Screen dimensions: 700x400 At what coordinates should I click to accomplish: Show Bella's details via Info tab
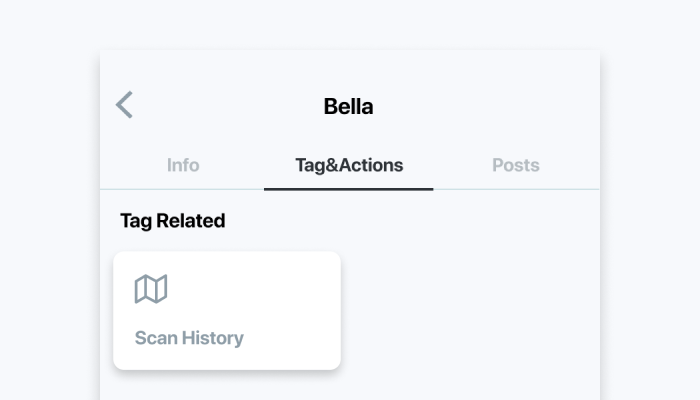183,165
